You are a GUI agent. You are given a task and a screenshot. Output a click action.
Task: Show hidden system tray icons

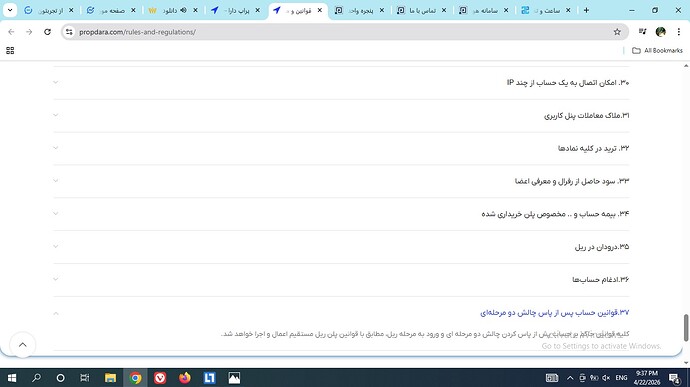[570, 378]
